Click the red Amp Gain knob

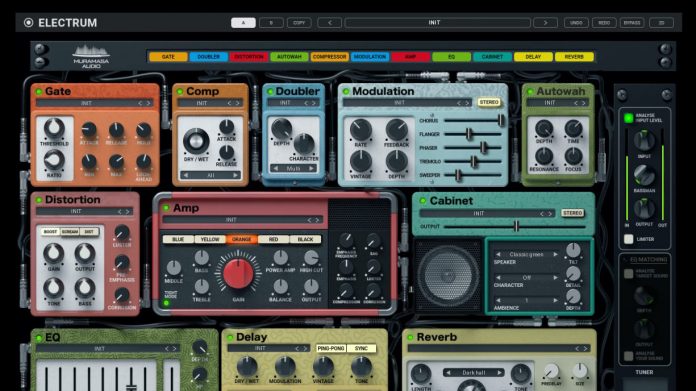(x=238, y=274)
